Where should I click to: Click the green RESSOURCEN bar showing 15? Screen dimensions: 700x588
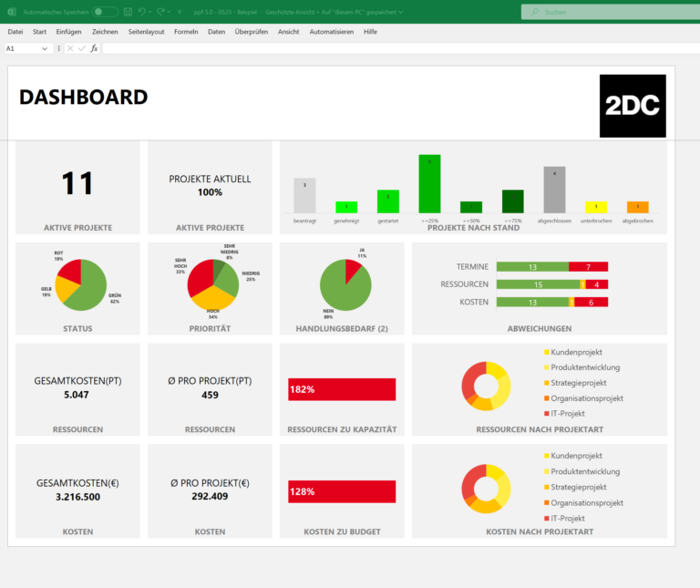pos(538,284)
